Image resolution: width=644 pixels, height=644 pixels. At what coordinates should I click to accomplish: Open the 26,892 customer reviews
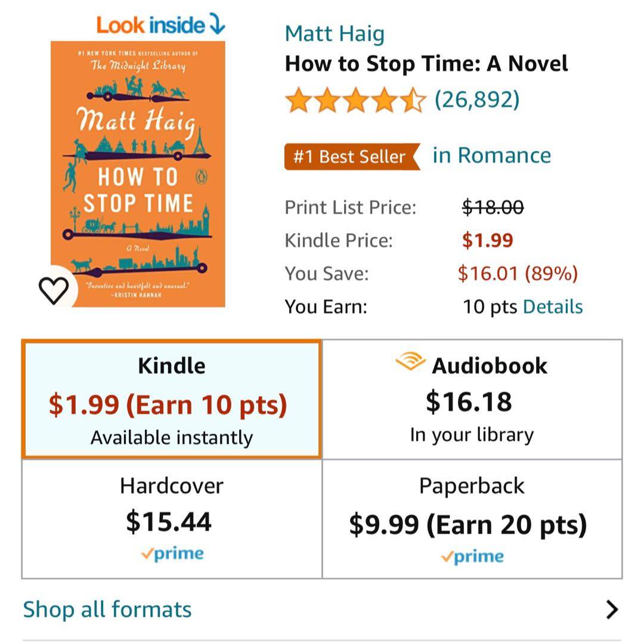click(x=477, y=99)
